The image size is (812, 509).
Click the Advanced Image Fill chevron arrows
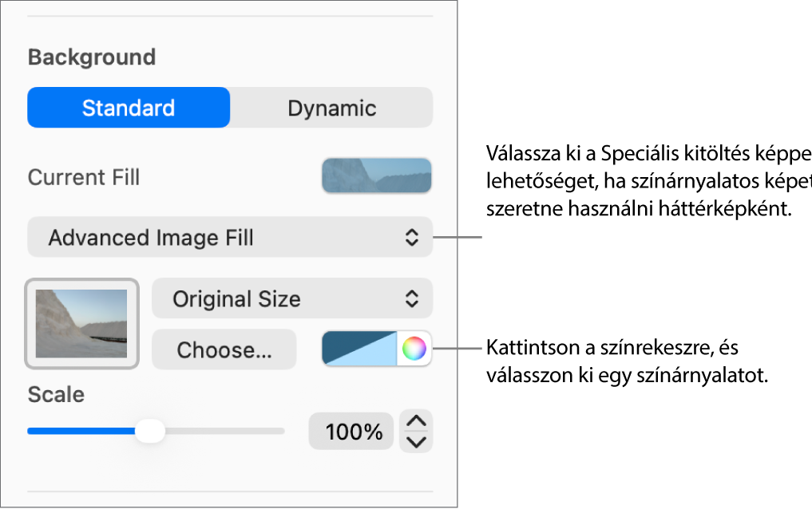411,237
